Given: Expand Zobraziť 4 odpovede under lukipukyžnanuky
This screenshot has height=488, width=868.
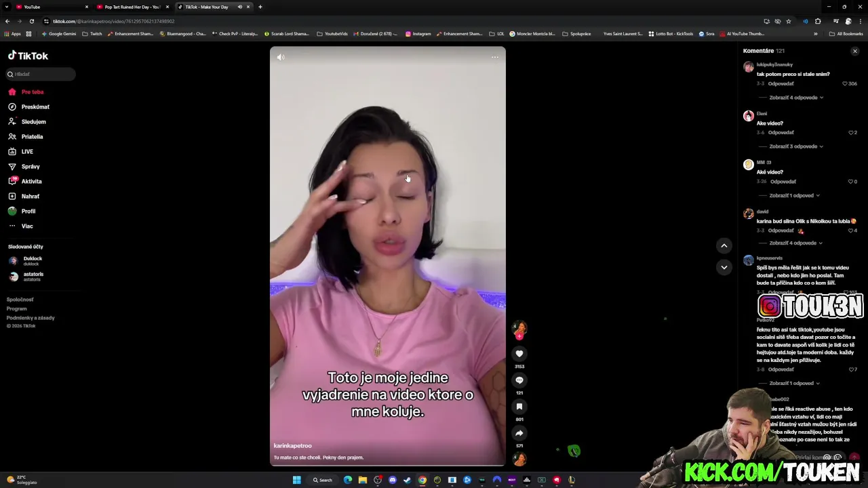Looking at the screenshot, I should (796, 98).
